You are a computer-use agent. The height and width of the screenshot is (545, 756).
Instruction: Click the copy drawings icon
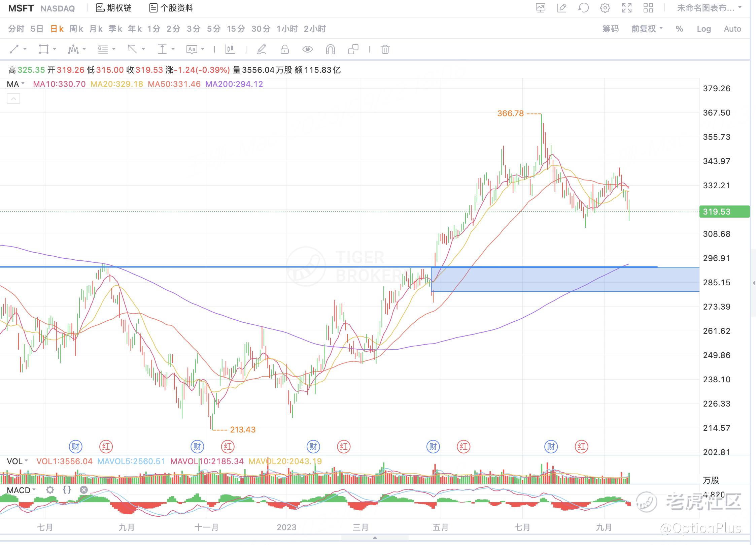coord(353,50)
